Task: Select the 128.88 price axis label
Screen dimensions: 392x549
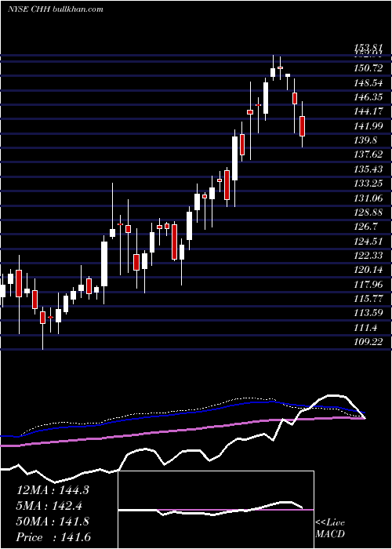Action: 368,213
